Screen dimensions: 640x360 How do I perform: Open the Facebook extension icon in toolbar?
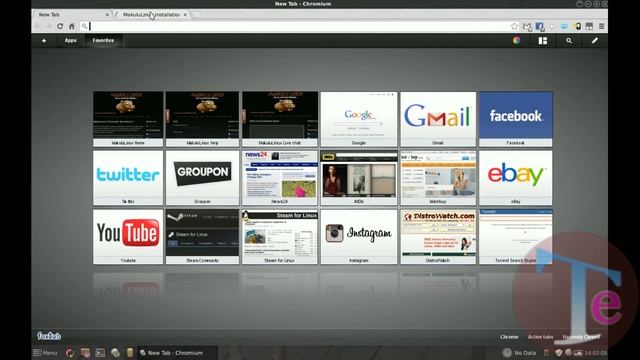(540, 27)
